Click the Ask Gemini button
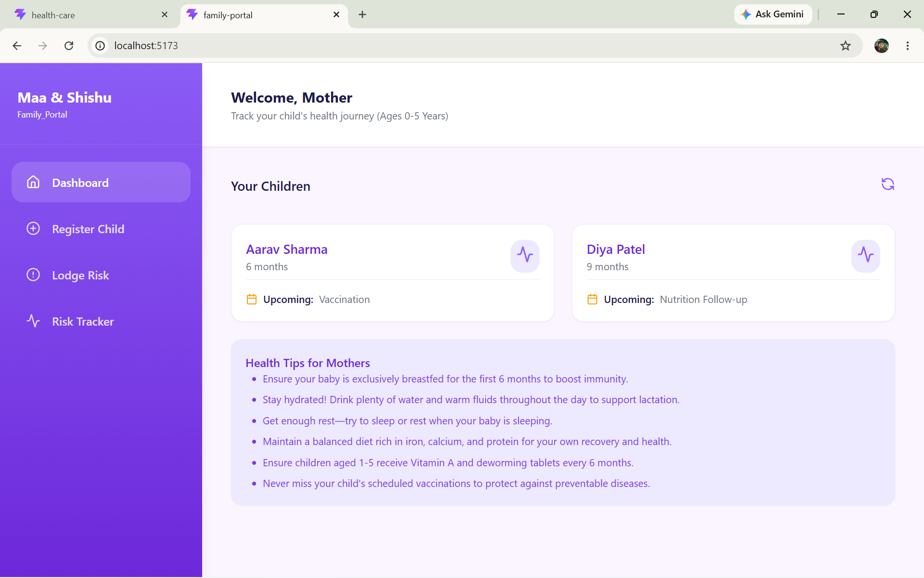 772,14
